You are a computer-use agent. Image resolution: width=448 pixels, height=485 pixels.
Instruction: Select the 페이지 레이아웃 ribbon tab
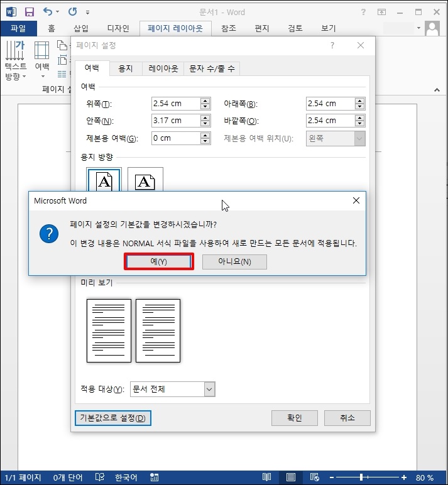[175, 28]
